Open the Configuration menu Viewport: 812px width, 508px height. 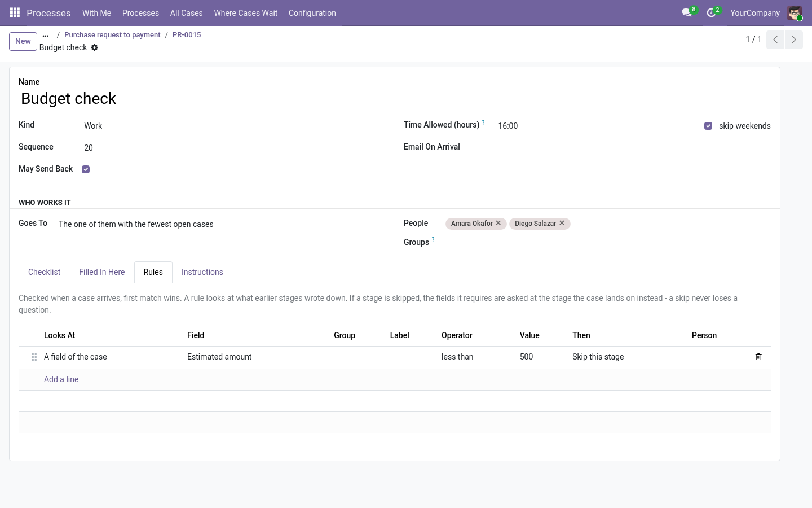click(312, 13)
